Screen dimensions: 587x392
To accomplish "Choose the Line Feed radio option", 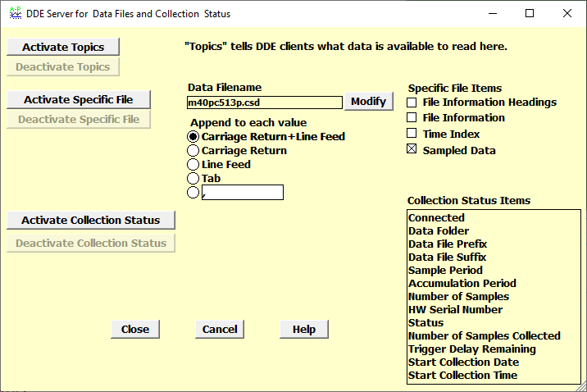I will pyautogui.click(x=193, y=165).
